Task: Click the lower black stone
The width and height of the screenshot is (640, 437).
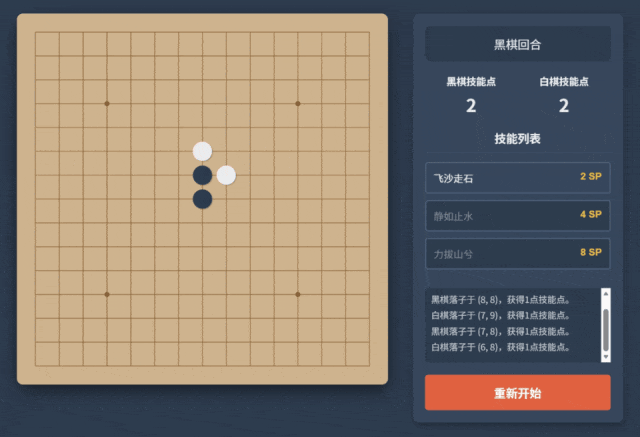Action: [202, 199]
